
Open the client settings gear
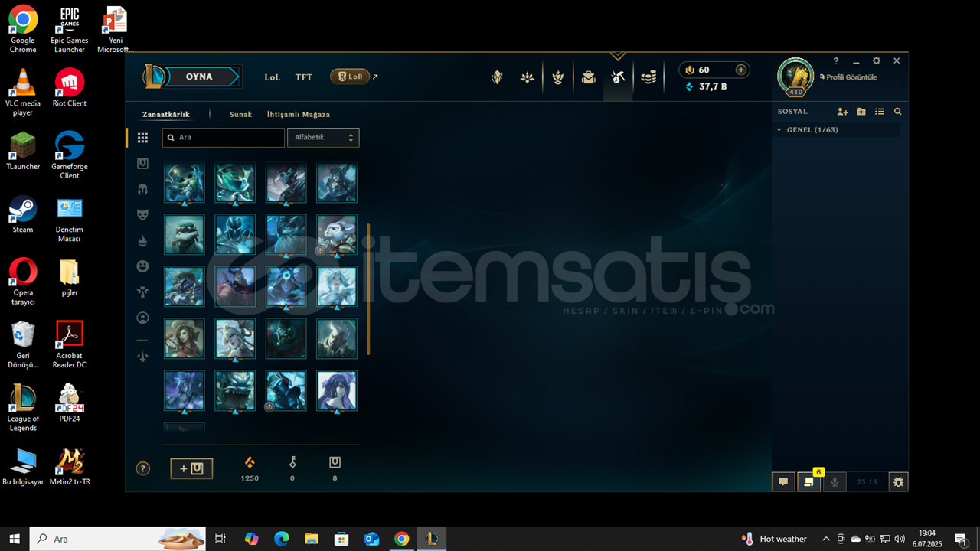coord(876,60)
